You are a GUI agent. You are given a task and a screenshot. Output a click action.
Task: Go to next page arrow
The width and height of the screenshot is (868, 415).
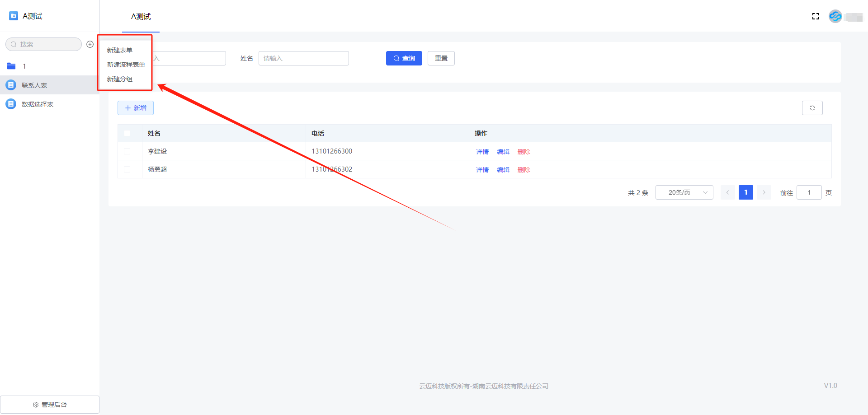coord(764,192)
